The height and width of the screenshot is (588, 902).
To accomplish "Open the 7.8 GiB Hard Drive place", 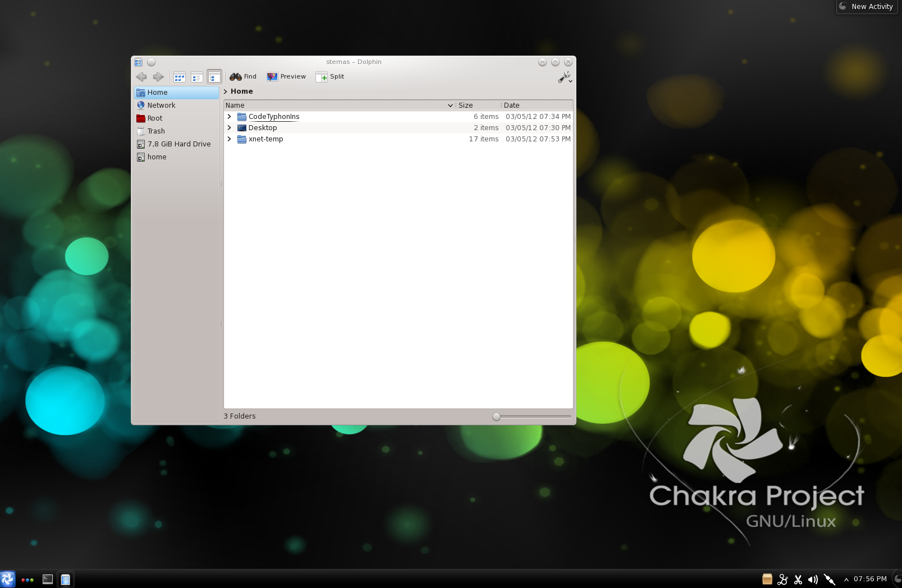I will click(x=176, y=144).
